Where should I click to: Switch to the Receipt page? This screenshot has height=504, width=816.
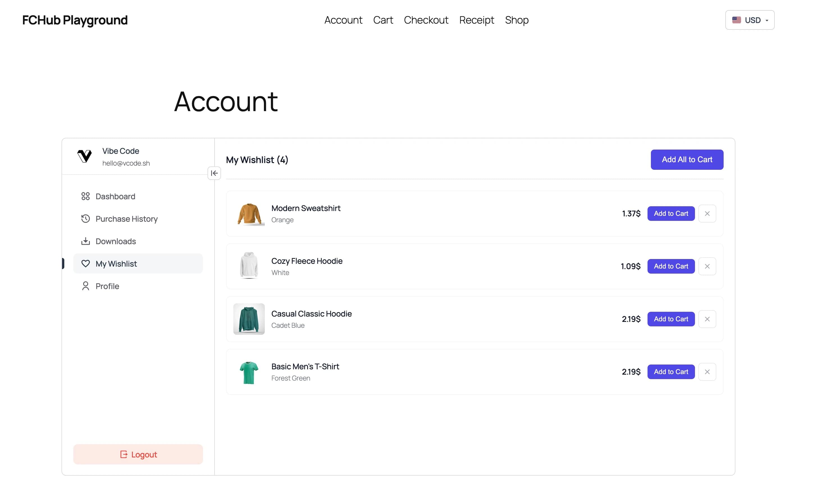pyautogui.click(x=476, y=20)
